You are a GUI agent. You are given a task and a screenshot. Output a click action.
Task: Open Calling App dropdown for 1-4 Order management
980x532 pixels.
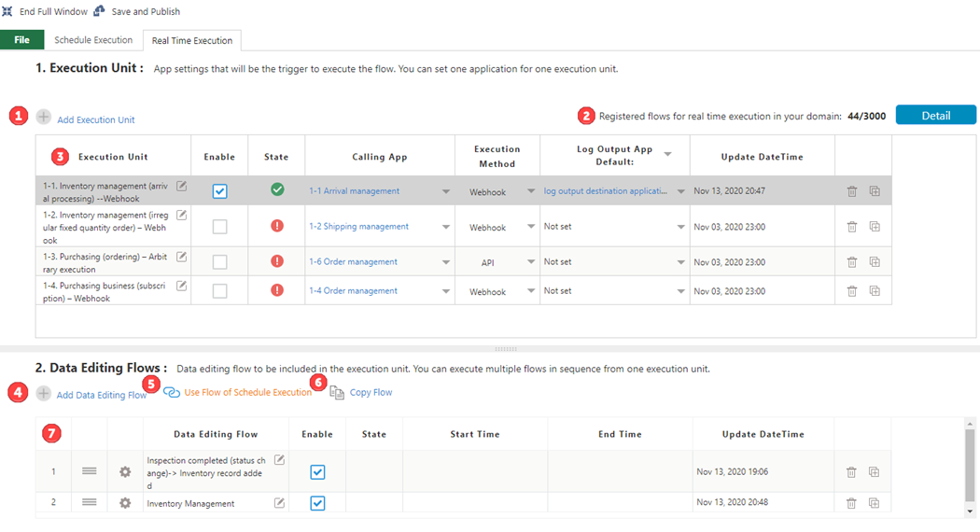(445, 290)
